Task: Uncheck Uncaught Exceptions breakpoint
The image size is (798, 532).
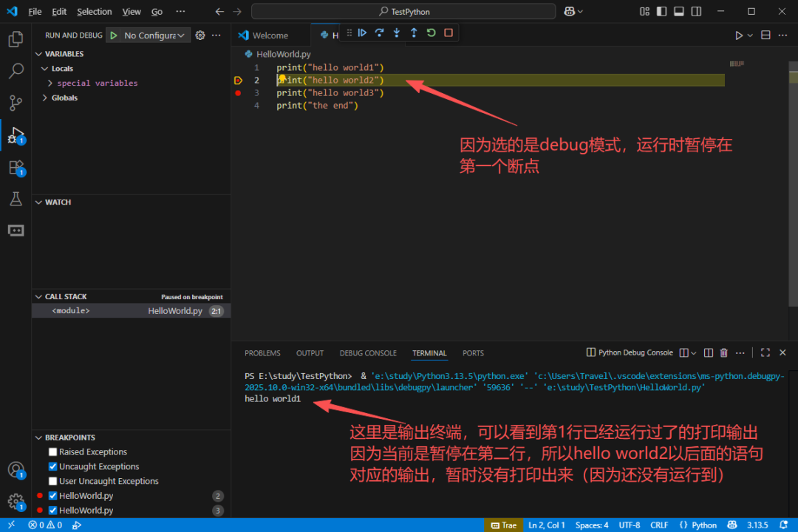Action: click(x=52, y=466)
